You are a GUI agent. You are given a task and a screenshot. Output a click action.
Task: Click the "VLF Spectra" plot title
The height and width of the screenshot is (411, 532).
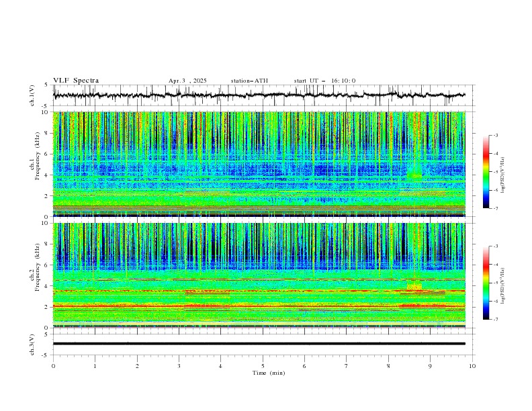76,81
